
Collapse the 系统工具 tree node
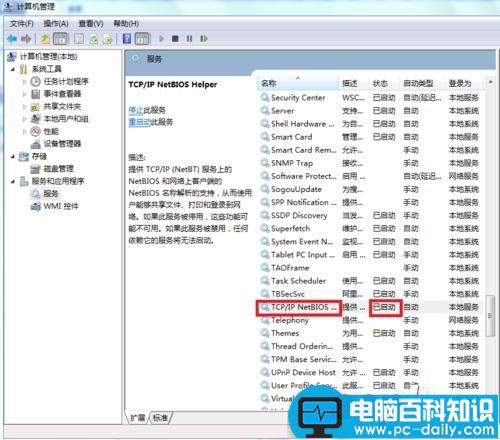[x=13, y=69]
